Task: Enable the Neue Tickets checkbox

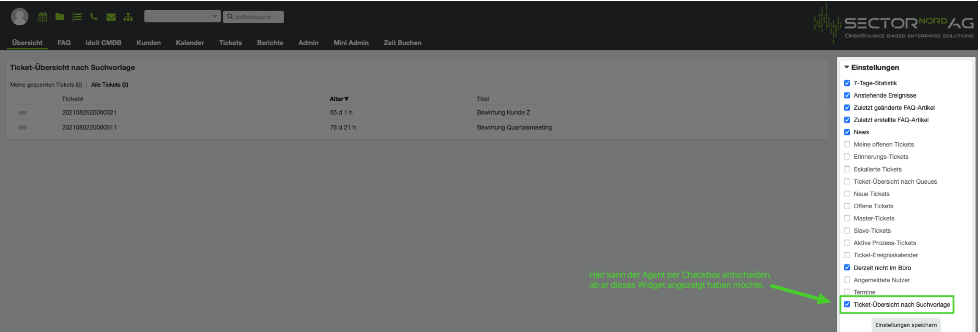Action: pyautogui.click(x=847, y=194)
